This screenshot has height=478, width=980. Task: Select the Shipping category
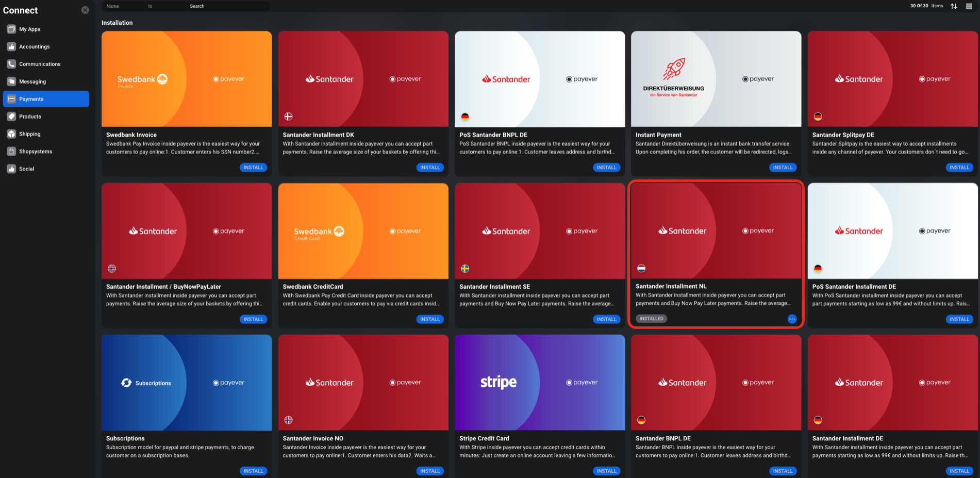46,134
